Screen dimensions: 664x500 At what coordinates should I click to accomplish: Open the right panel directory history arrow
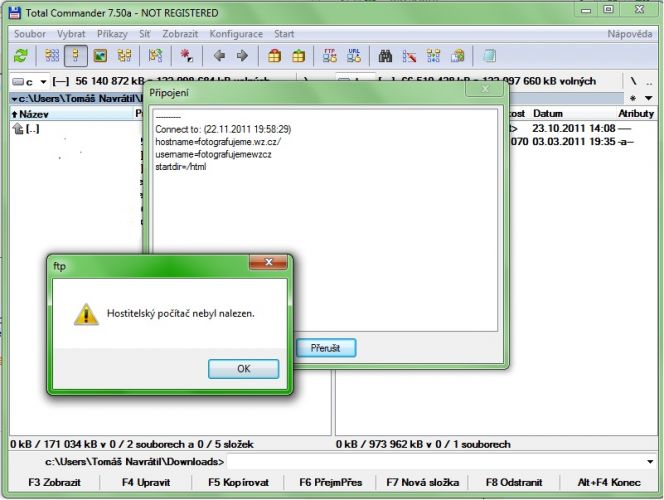648,98
